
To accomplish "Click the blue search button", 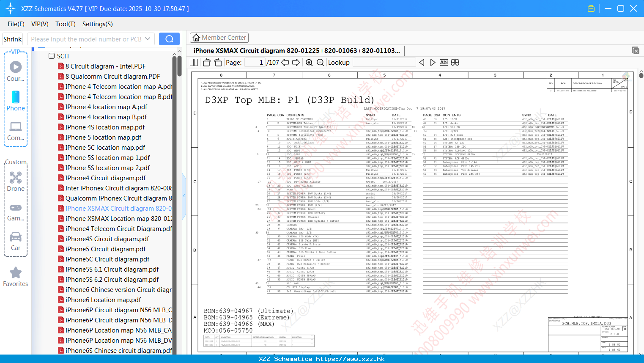I will point(169,39).
